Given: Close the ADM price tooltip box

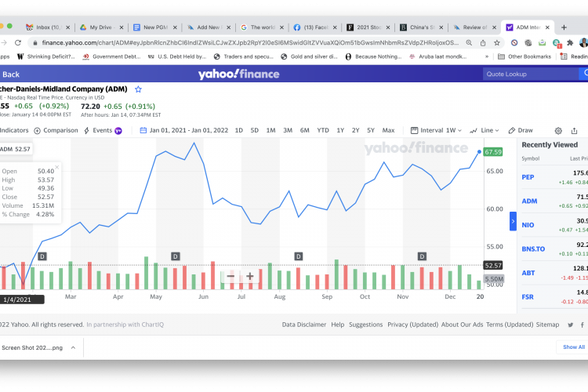Looking at the screenshot, I should 57,167.
